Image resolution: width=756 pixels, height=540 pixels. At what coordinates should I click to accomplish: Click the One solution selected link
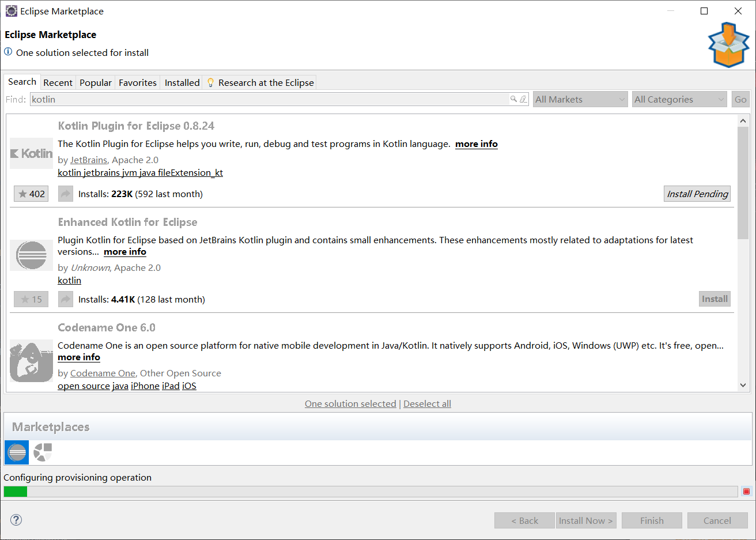point(350,404)
